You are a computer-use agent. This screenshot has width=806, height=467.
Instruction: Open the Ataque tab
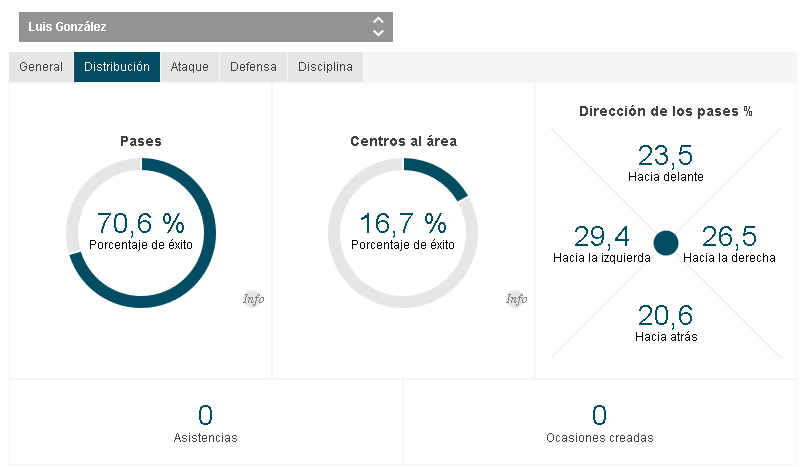[190, 67]
